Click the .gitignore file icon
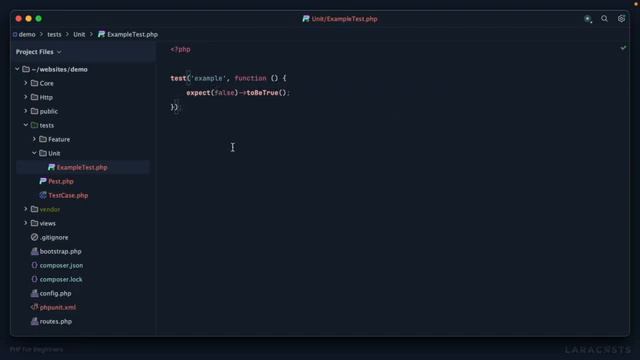Screen dimensions: 640x360 click(x=34, y=237)
